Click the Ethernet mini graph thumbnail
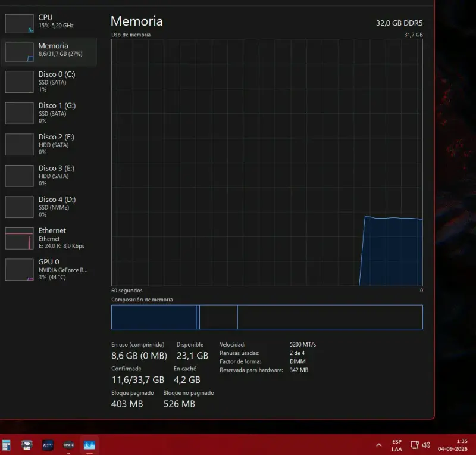 tap(20, 239)
